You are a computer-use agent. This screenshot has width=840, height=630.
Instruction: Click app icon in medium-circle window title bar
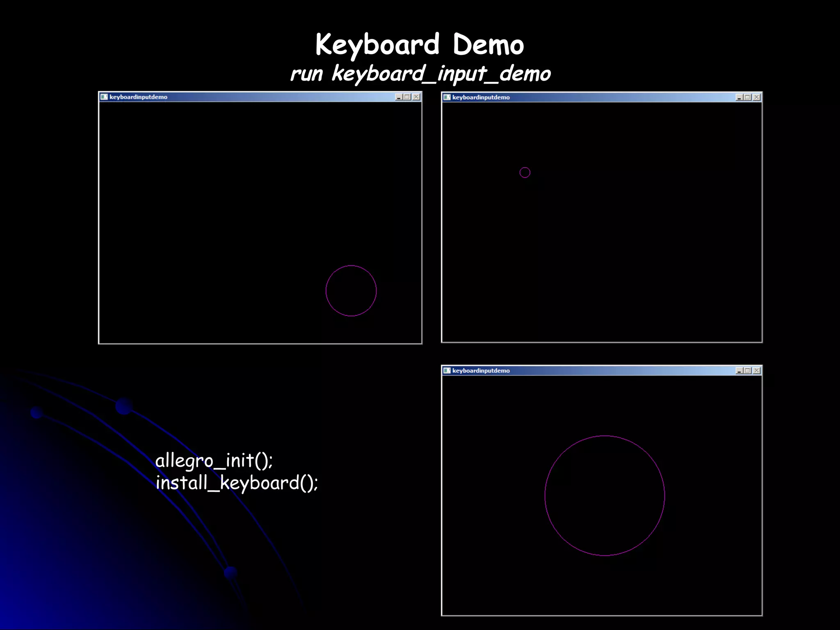104,97
